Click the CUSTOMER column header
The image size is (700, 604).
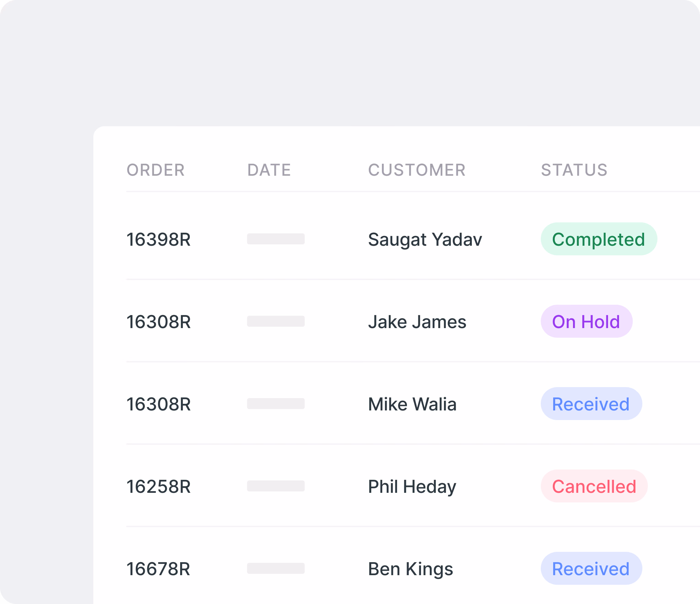coord(417,170)
